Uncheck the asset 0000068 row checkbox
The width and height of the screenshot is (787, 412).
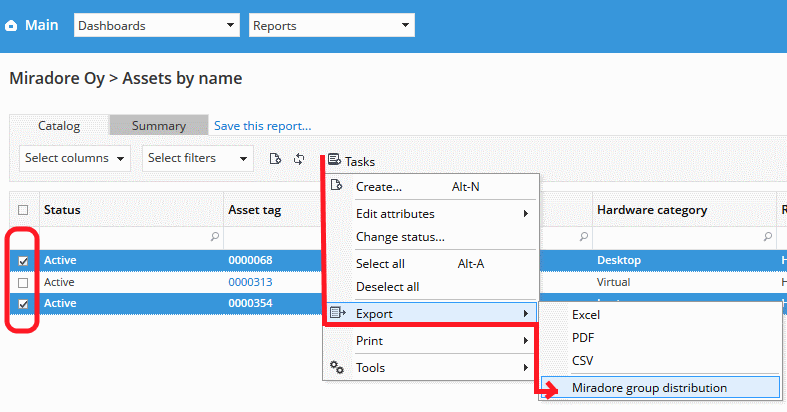pos(23,261)
